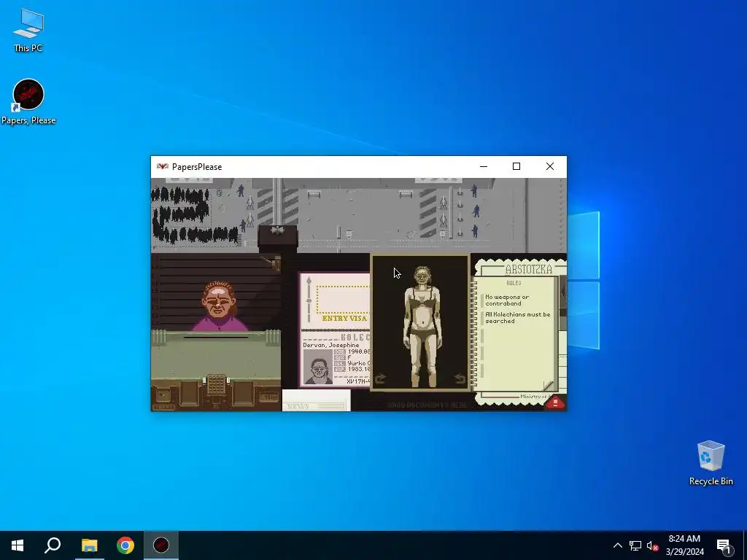Select the rule 'No weapons or contraband'

click(507, 300)
